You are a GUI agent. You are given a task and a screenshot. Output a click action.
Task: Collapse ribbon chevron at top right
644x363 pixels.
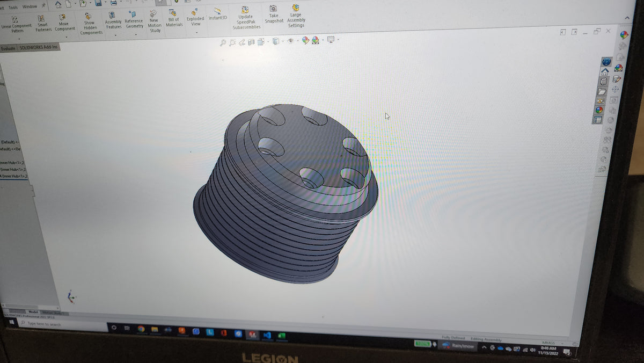627,18
